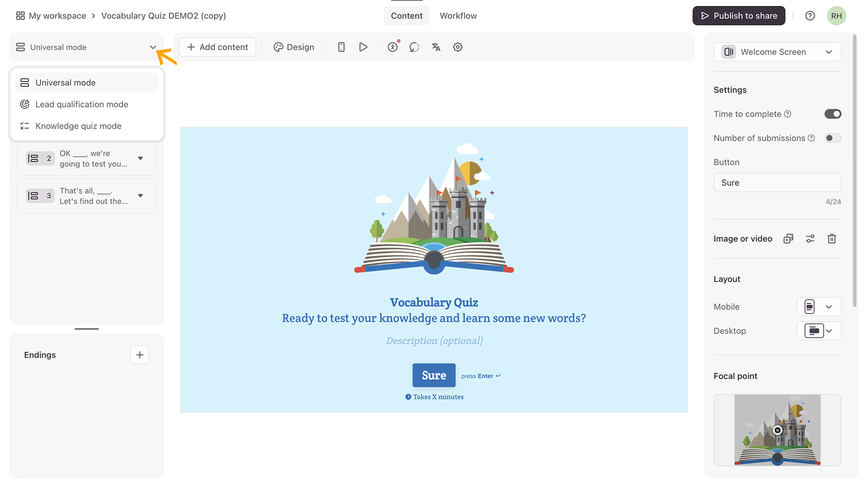868x488 pixels.
Task: Open the help question mark icon
Action: [x=810, y=16]
